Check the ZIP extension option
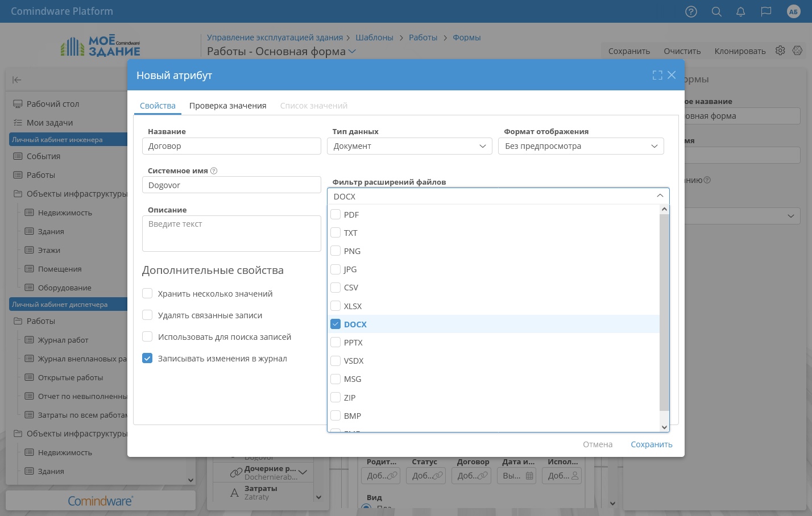812x516 pixels. tap(335, 397)
